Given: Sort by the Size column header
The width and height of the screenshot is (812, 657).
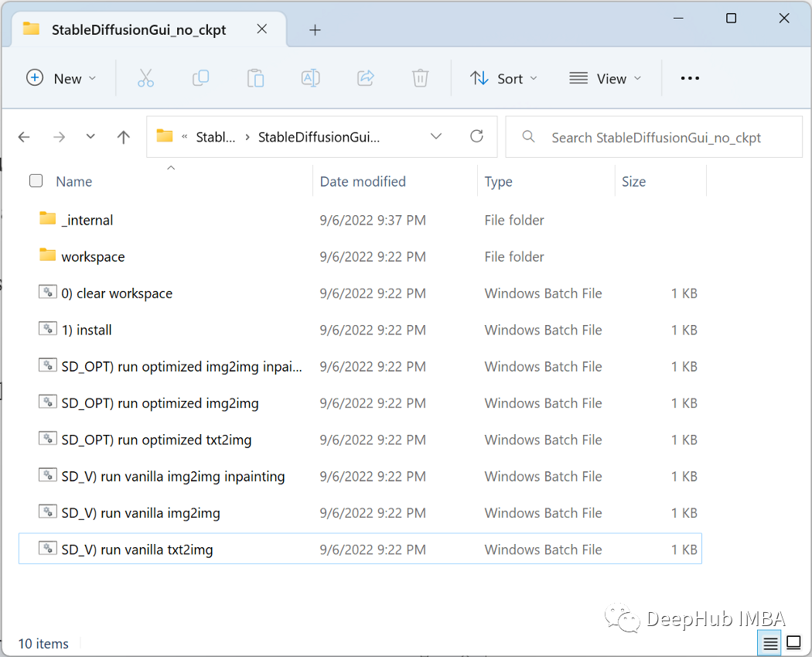Looking at the screenshot, I should 633,181.
